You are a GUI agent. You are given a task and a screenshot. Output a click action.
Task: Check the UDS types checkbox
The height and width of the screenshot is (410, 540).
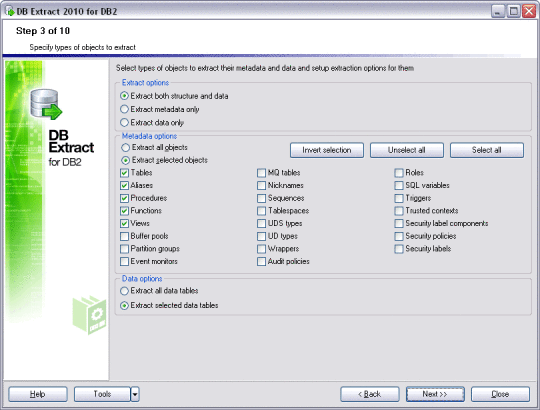[261, 223]
